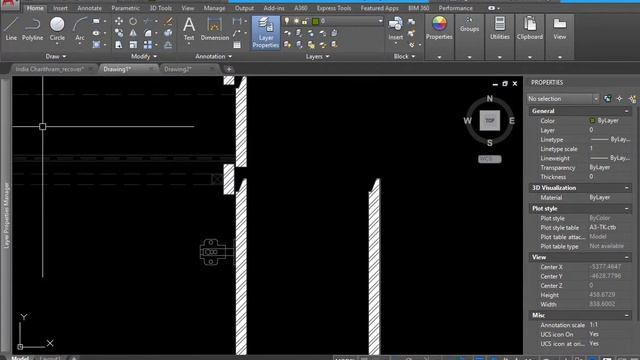This screenshot has height=360, width=640.
Task: Open the Output ribbon tab
Action: (244, 8)
